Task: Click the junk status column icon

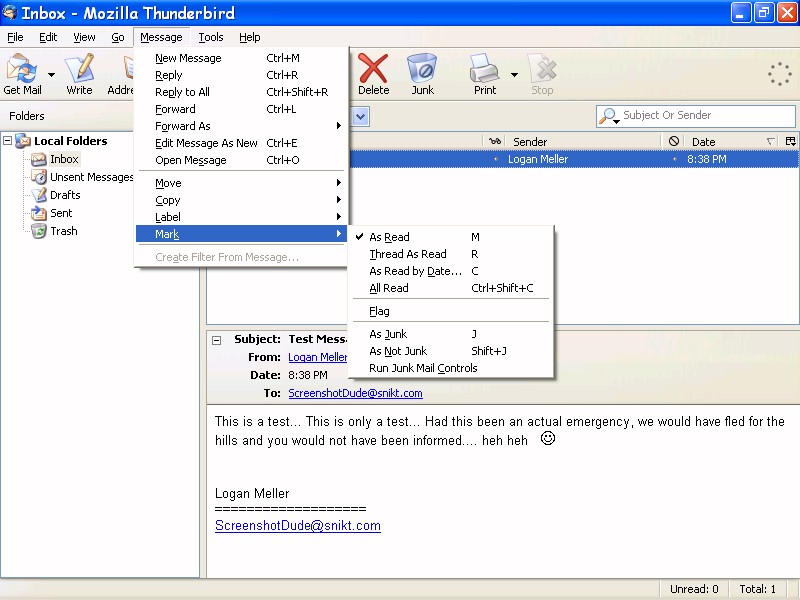Action: [673, 141]
